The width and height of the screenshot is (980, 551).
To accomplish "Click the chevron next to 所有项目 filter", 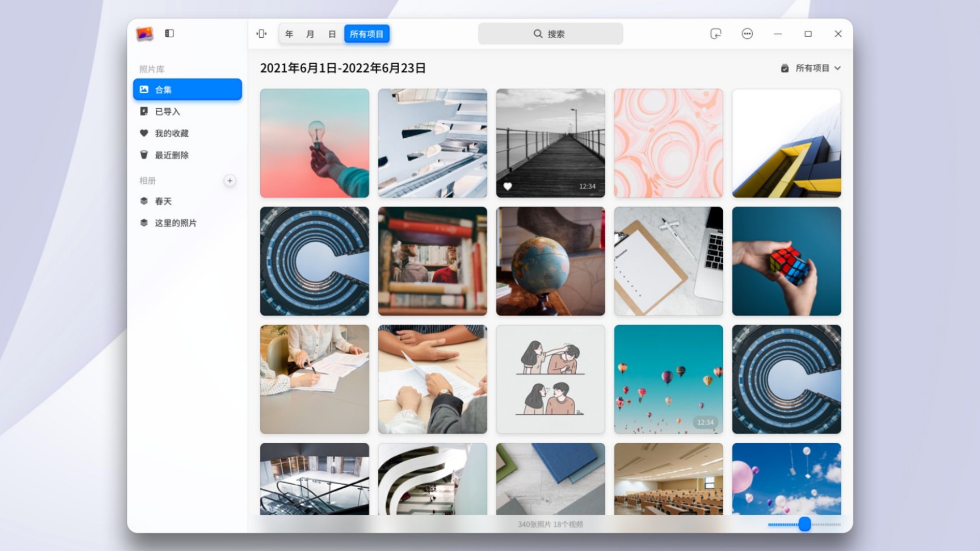I will point(838,68).
